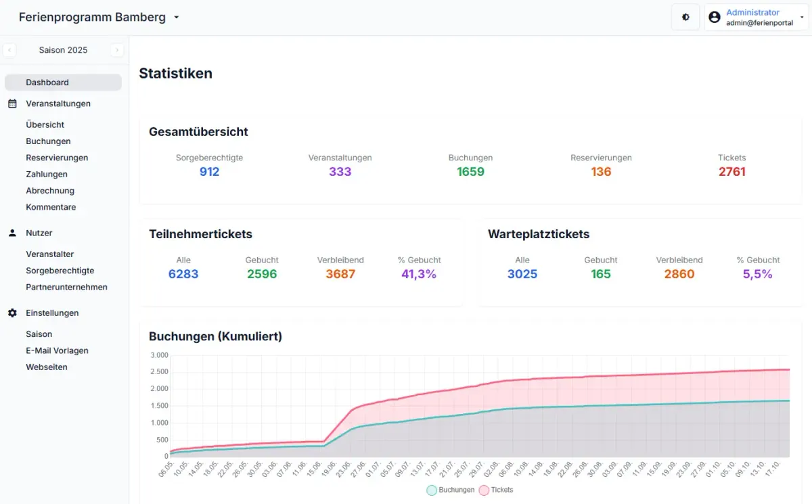Open the Zahlungen page
The height and width of the screenshot is (504, 812).
[45, 174]
